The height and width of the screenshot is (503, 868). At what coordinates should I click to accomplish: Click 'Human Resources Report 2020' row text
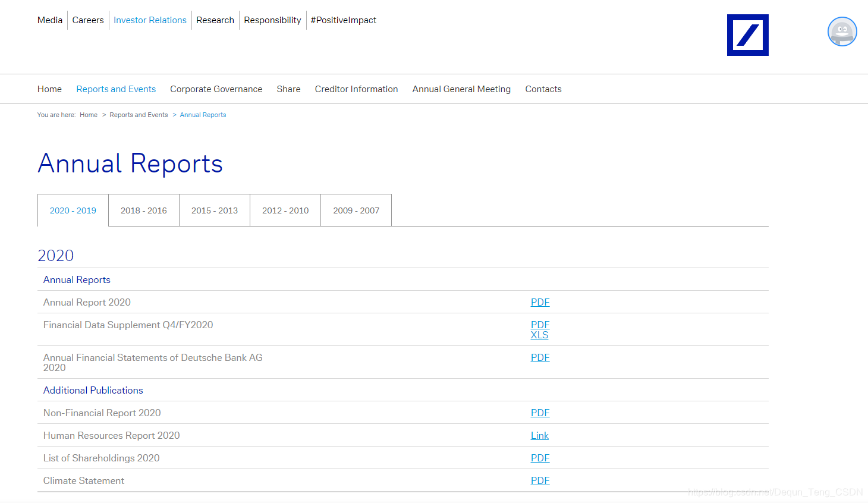pyautogui.click(x=112, y=435)
